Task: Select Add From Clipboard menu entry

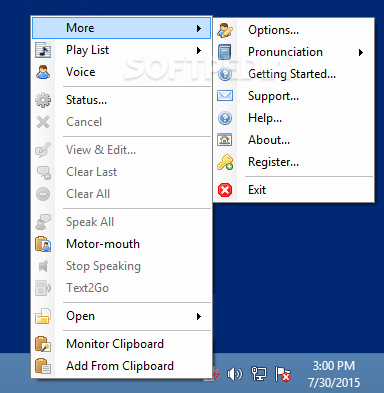Action: pyautogui.click(x=121, y=366)
